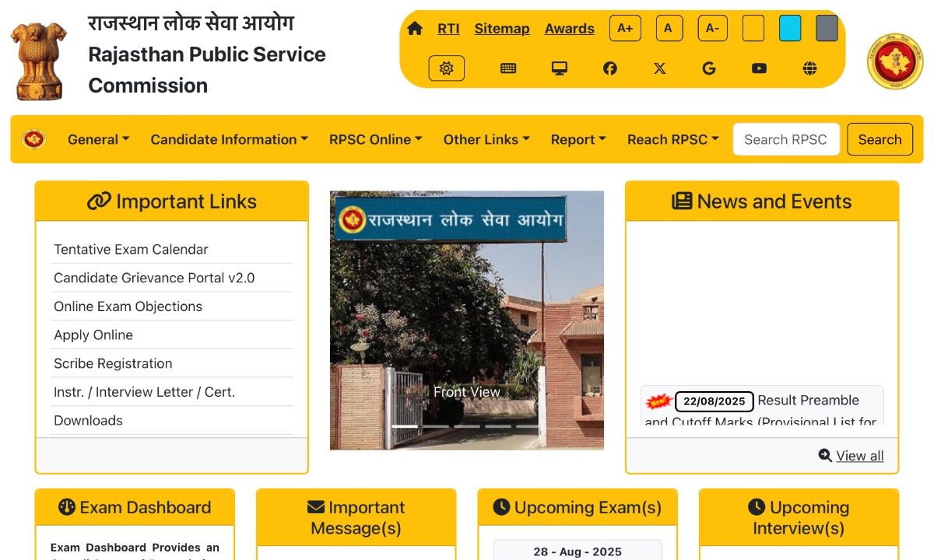Click the round Rajasthan government seal

coord(895,61)
